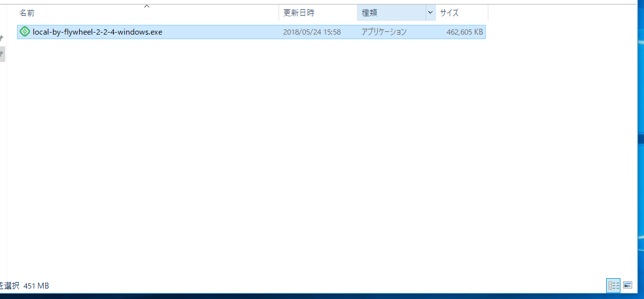Click the date 2018/05/24 15:58 cell
The height and width of the screenshot is (299, 644).
coord(312,32)
